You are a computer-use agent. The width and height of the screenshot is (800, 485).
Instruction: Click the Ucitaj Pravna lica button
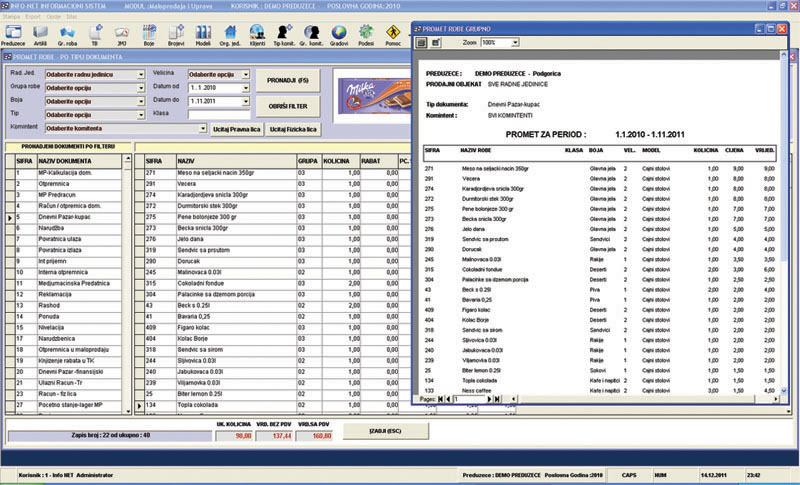pyautogui.click(x=236, y=130)
